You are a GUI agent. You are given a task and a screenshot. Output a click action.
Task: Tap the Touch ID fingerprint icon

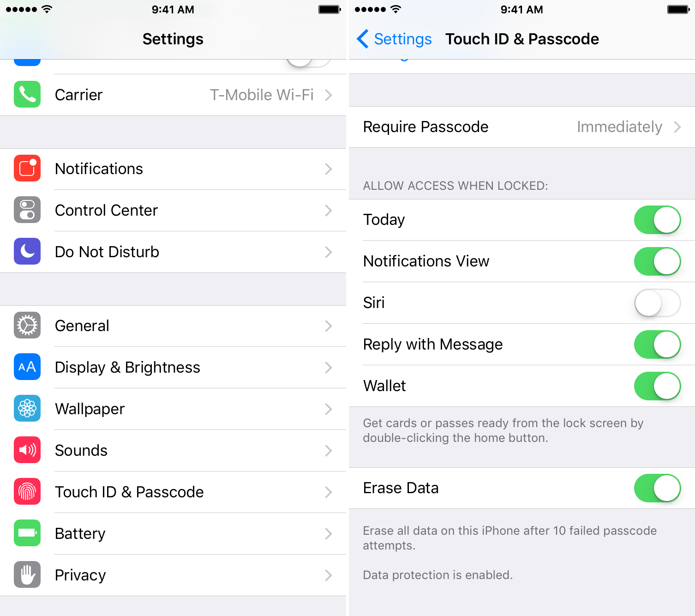click(x=27, y=491)
